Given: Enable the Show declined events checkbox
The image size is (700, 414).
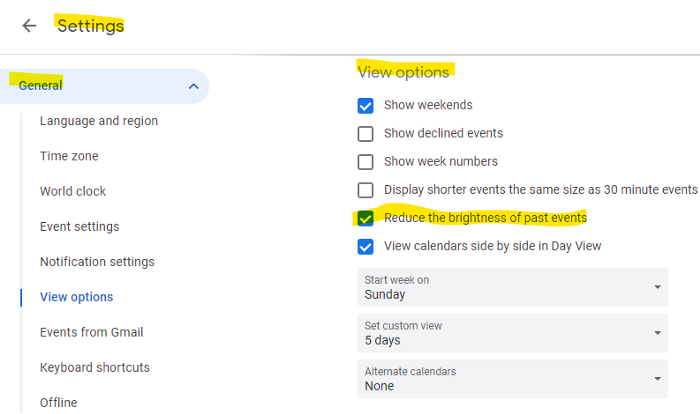Looking at the screenshot, I should coord(366,133).
